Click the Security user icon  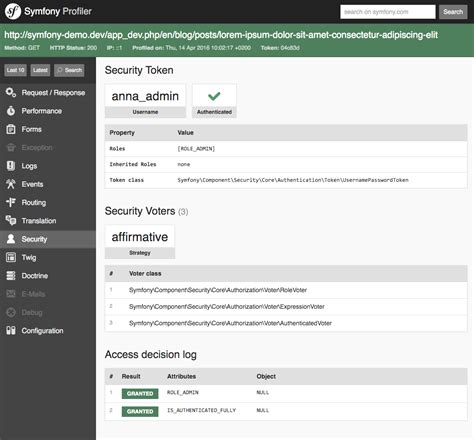pos(11,239)
